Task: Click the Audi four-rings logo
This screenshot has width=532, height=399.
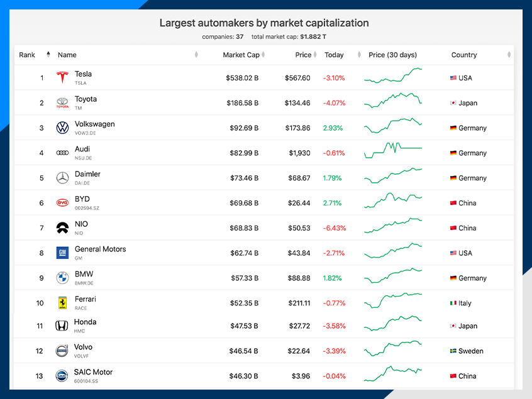Action: (62, 153)
